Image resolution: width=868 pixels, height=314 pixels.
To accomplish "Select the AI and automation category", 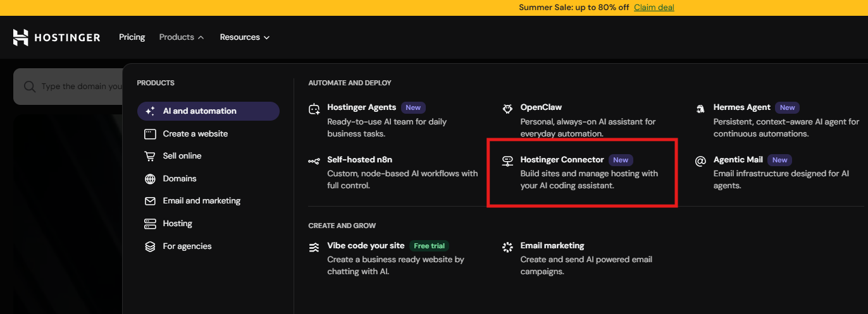I will (208, 111).
